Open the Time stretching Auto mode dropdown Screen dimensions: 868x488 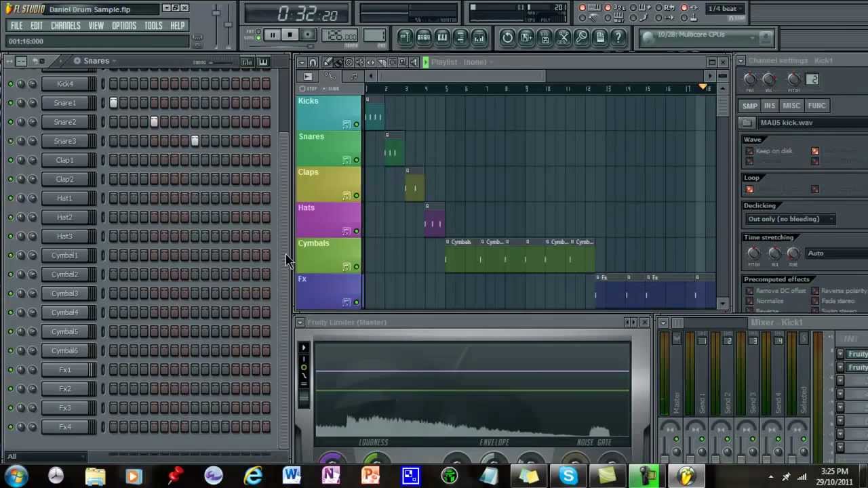click(x=837, y=253)
